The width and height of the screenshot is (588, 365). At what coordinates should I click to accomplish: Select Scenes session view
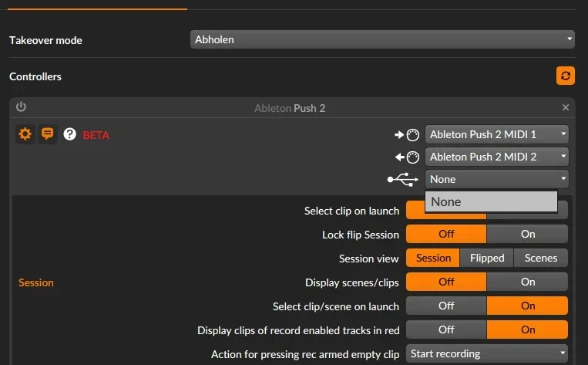[x=541, y=258]
